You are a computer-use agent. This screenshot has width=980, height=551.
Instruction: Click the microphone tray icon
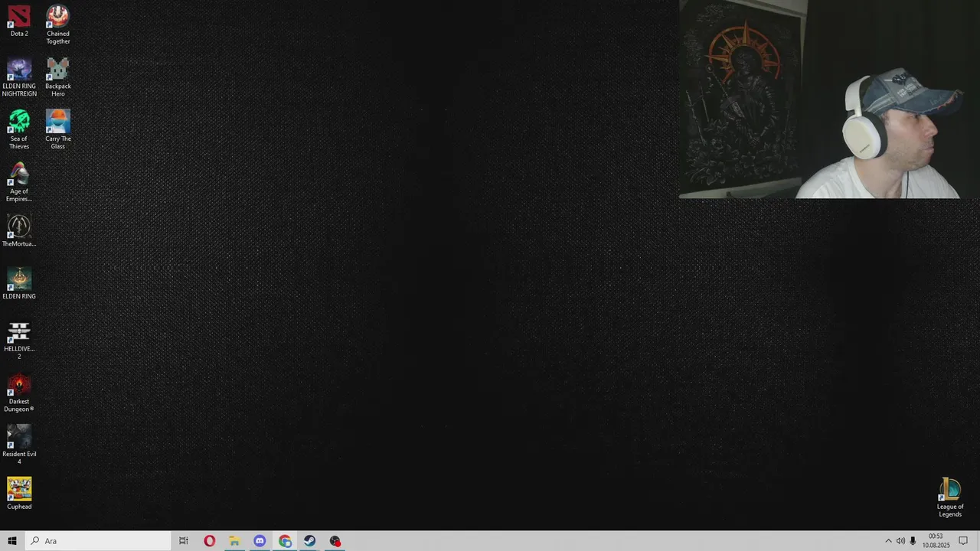click(x=913, y=541)
